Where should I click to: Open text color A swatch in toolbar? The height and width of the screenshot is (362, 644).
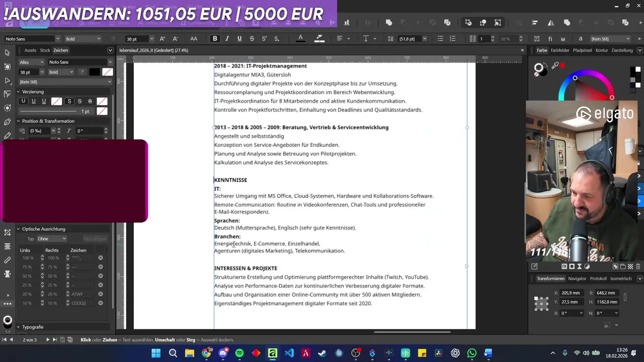(300, 39)
